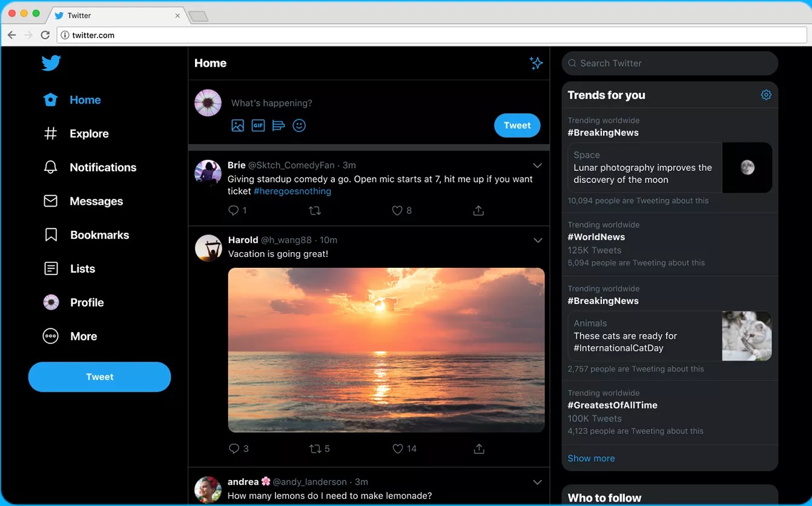Expand options chevron on Brie's tweet
Viewport: 812px width, 506px height.
(537, 165)
